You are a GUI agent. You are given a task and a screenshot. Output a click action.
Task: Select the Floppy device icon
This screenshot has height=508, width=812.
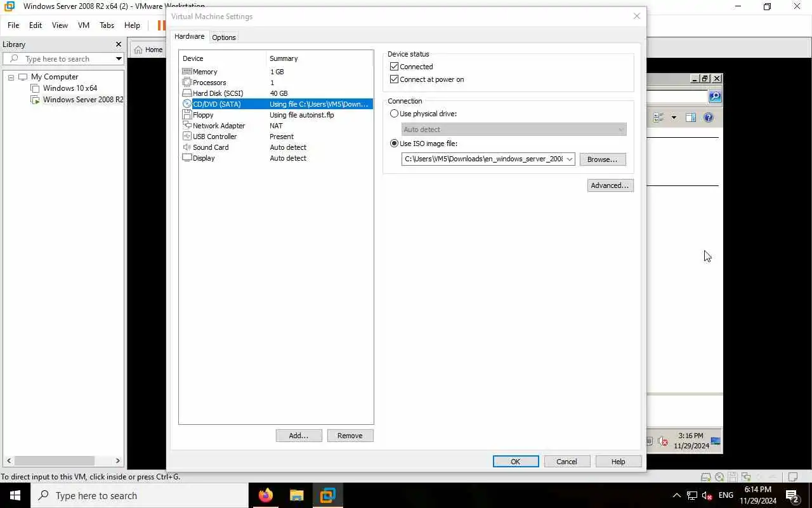tap(187, 115)
